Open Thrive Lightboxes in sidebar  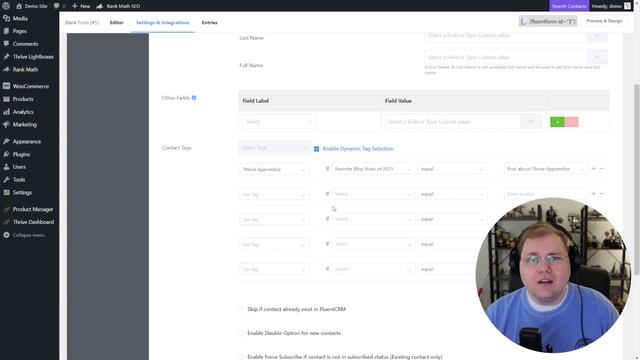click(x=33, y=57)
